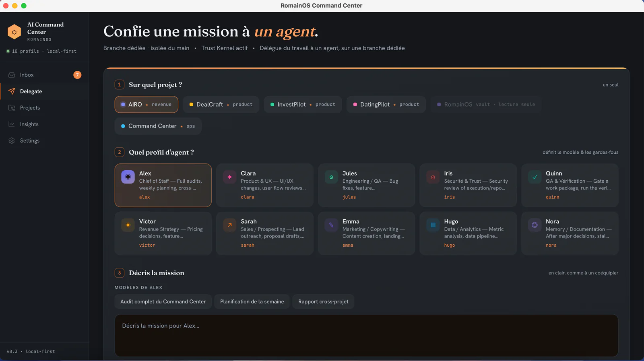
Task: Click the DatingPilot pink color dot
Action: tap(355, 104)
